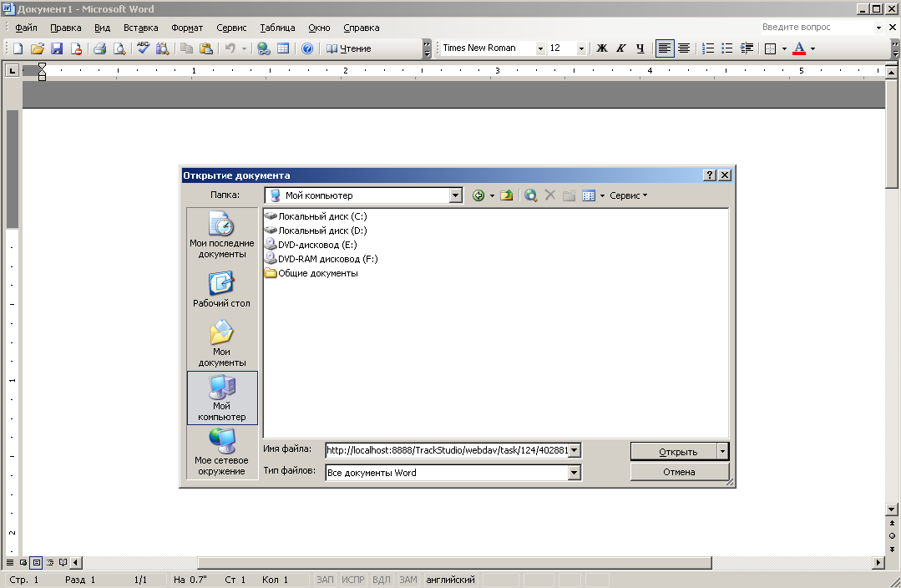Change file view with Views icon
901x588 pixels.
[x=589, y=195]
